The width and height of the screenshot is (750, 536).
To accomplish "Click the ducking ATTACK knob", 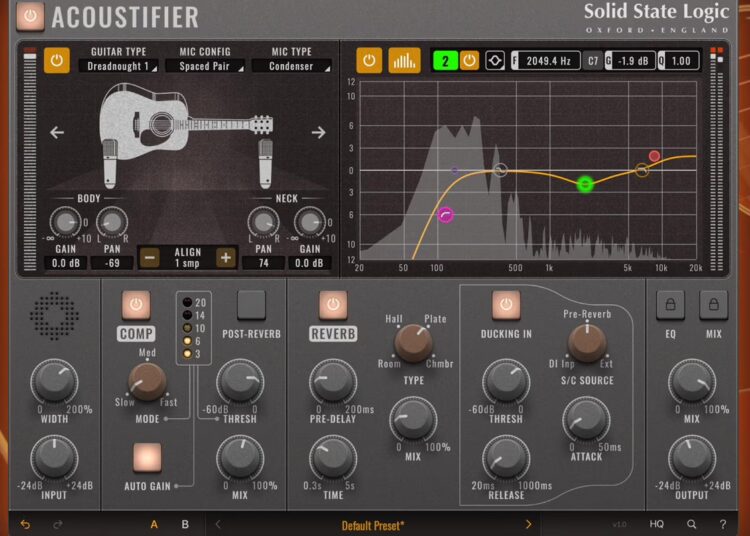I will click(586, 420).
